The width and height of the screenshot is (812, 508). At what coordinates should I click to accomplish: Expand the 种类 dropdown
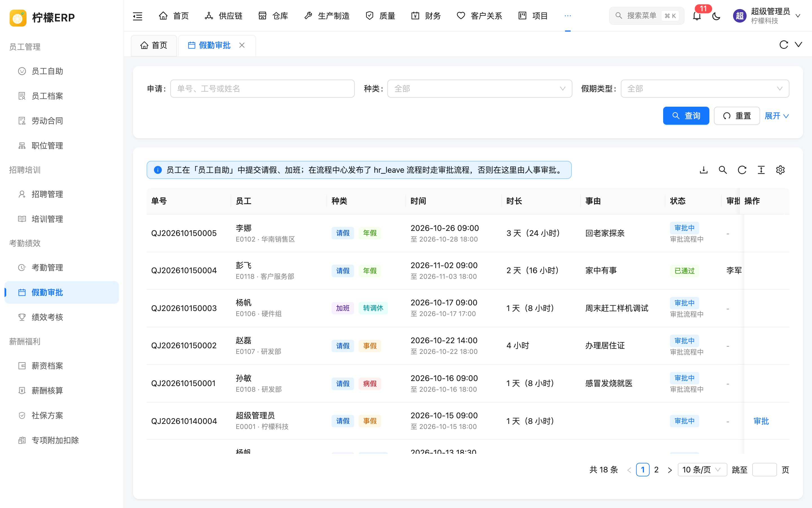pos(480,89)
